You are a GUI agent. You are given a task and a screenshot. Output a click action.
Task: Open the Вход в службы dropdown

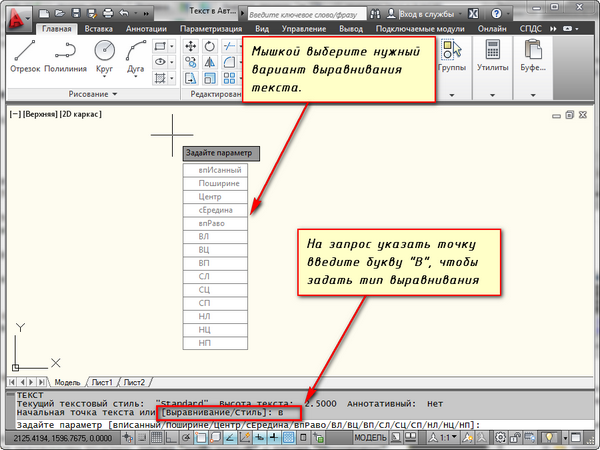click(x=461, y=14)
